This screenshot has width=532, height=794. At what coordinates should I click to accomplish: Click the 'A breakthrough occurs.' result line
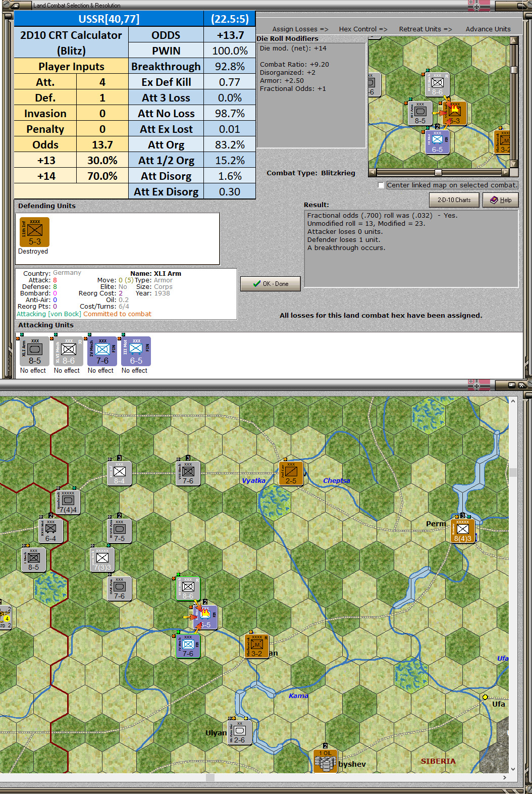[x=346, y=248]
